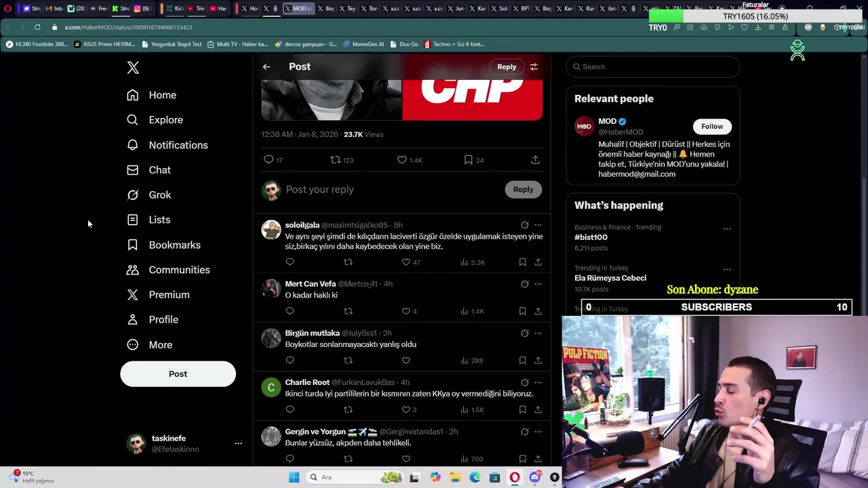
Task: Open the main post's 17 replies
Action: coord(273,160)
